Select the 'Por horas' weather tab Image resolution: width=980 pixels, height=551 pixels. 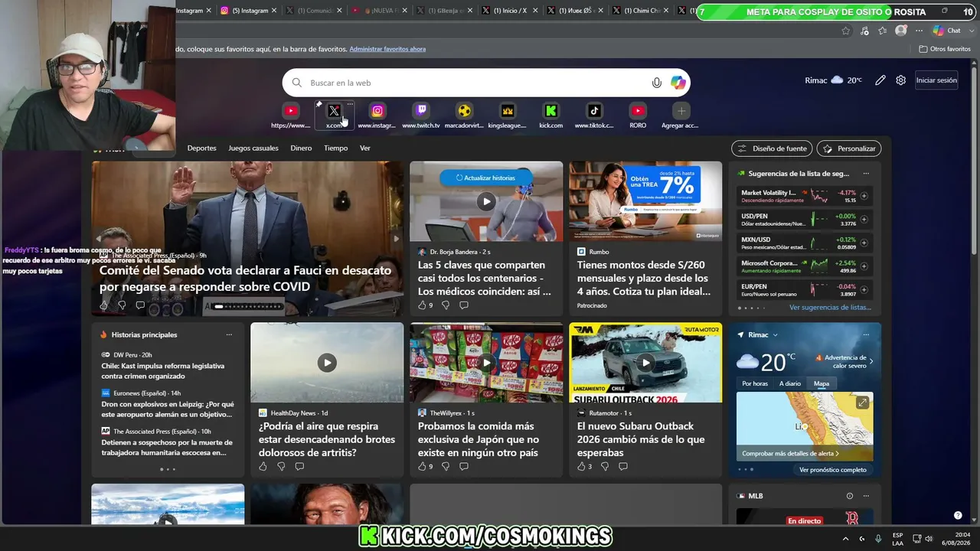coord(755,383)
